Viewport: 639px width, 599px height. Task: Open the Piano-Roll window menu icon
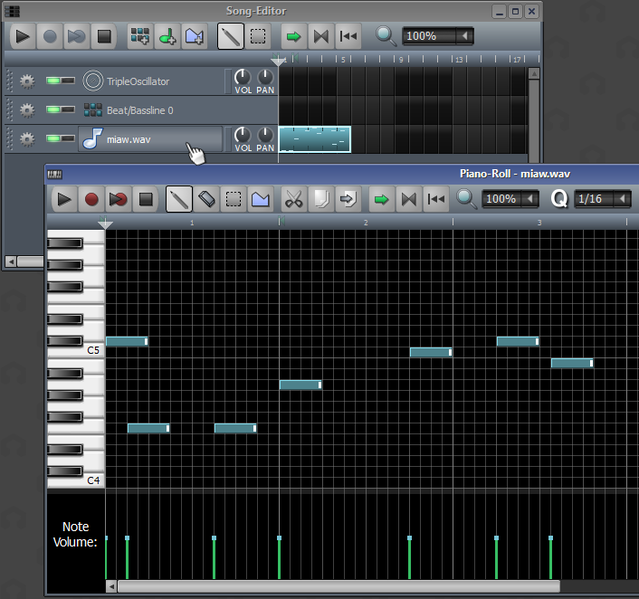click(55, 174)
